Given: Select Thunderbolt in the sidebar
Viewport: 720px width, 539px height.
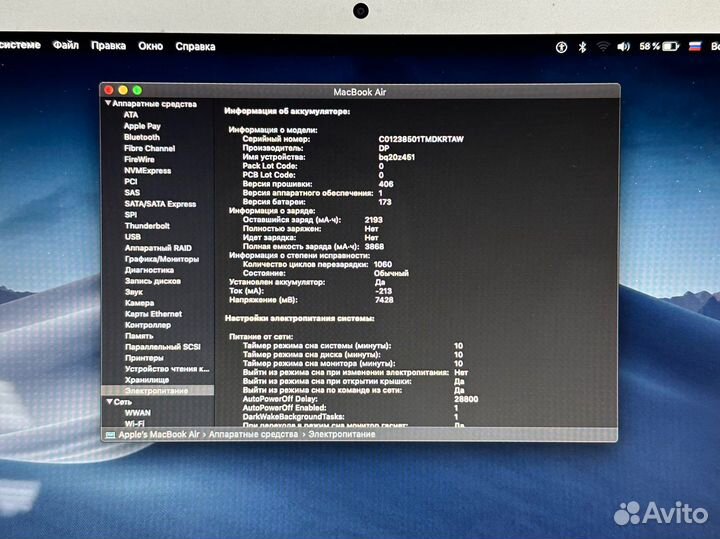Looking at the screenshot, I should tap(147, 225).
